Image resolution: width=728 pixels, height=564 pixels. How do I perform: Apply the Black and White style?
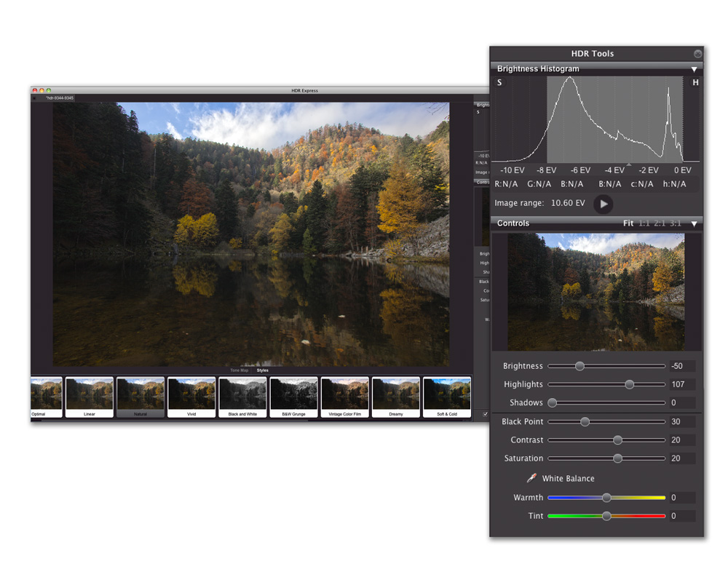[x=242, y=397]
